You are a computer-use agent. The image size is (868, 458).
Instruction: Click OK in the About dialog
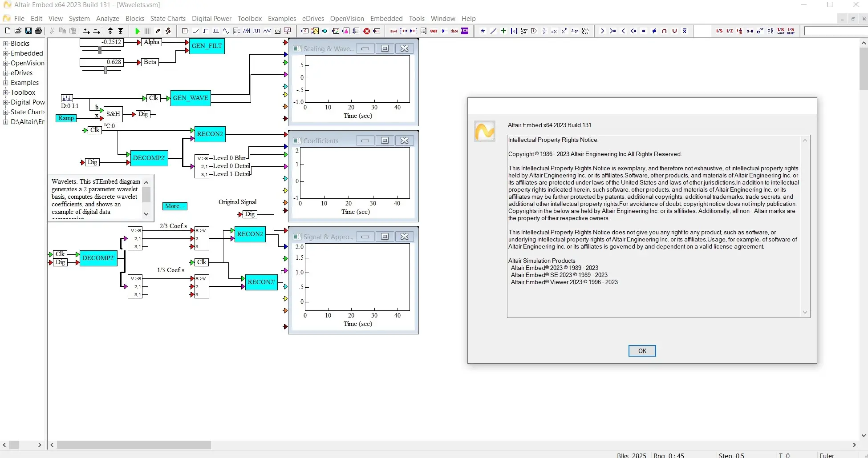642,351
